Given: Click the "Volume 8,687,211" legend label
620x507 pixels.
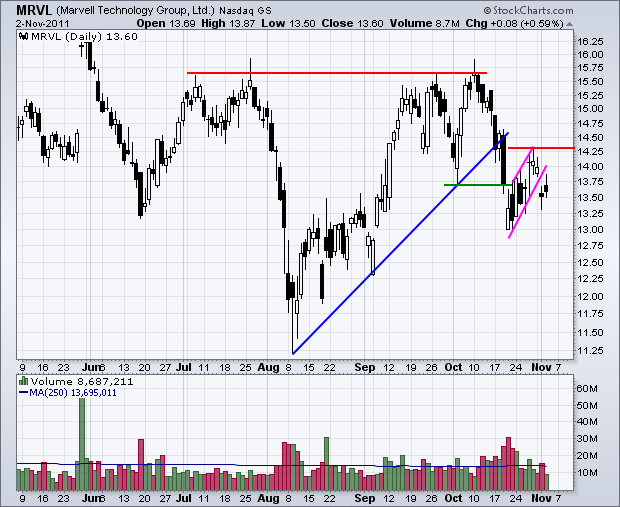Looking at the screenshot, I should point(82,382).
